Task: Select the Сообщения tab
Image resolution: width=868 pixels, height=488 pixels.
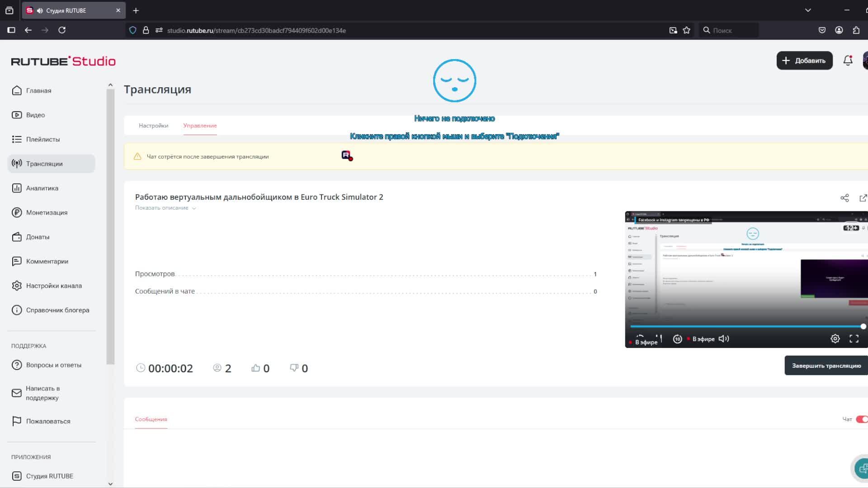Action: click(151, 419)
